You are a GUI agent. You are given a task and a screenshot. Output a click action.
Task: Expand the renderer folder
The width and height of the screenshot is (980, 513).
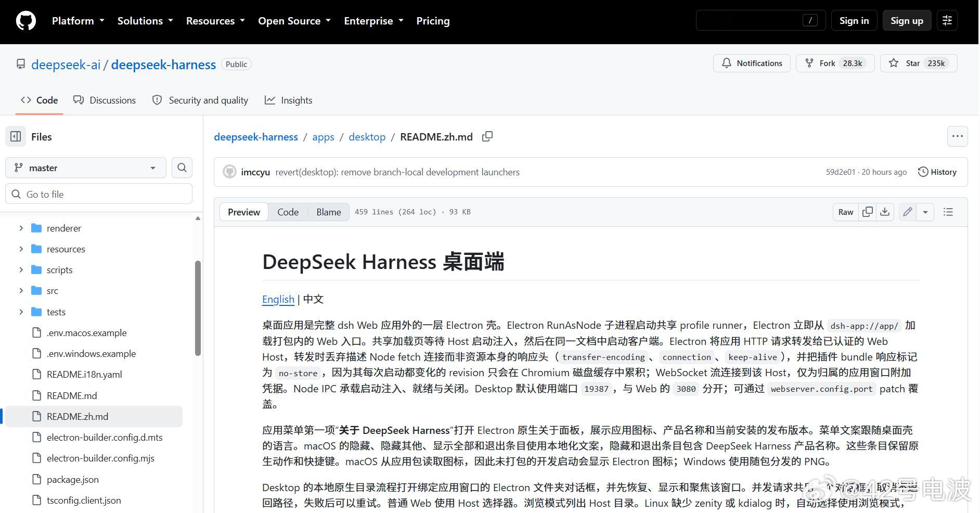pos(21,228)
